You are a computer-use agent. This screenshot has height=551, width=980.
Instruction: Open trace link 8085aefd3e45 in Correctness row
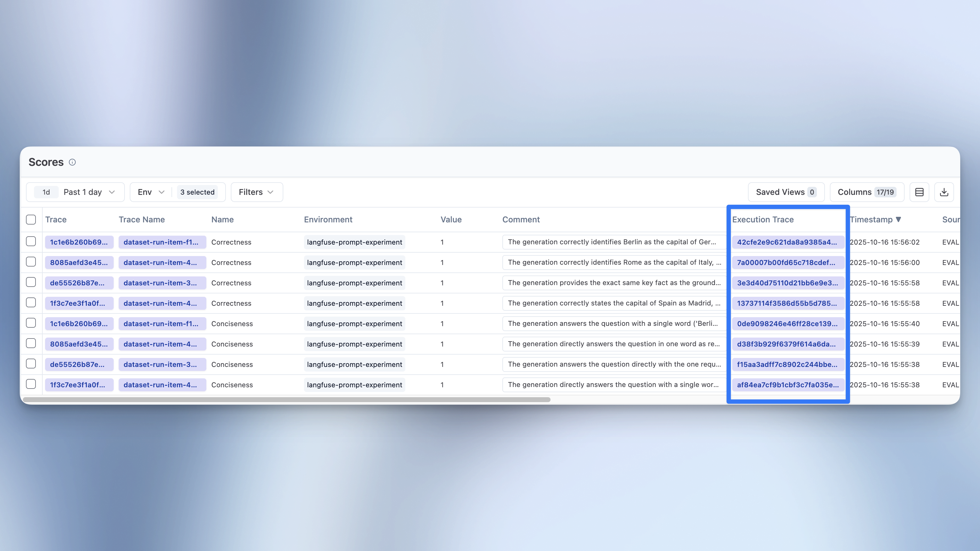pyautogui.click(x=79, y=263)
